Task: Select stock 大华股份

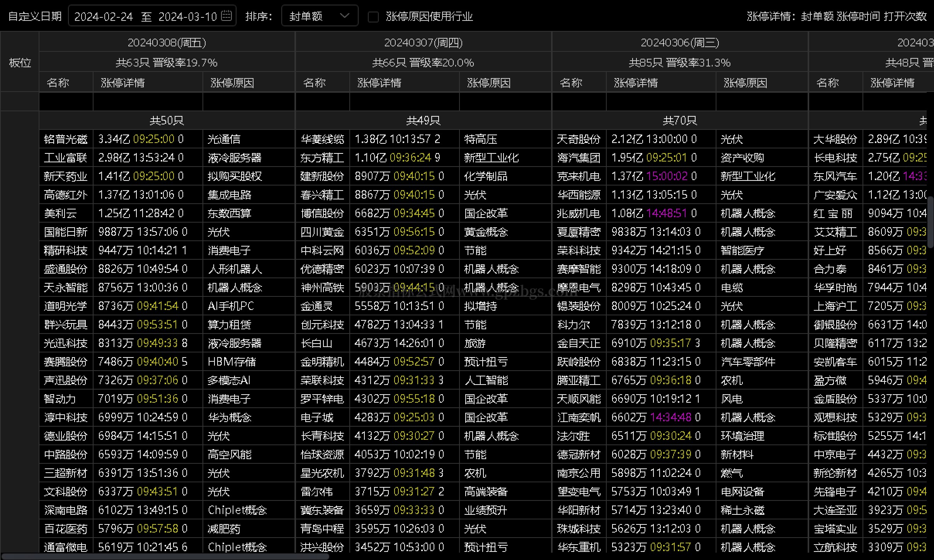Action: [x=835, y=139]
